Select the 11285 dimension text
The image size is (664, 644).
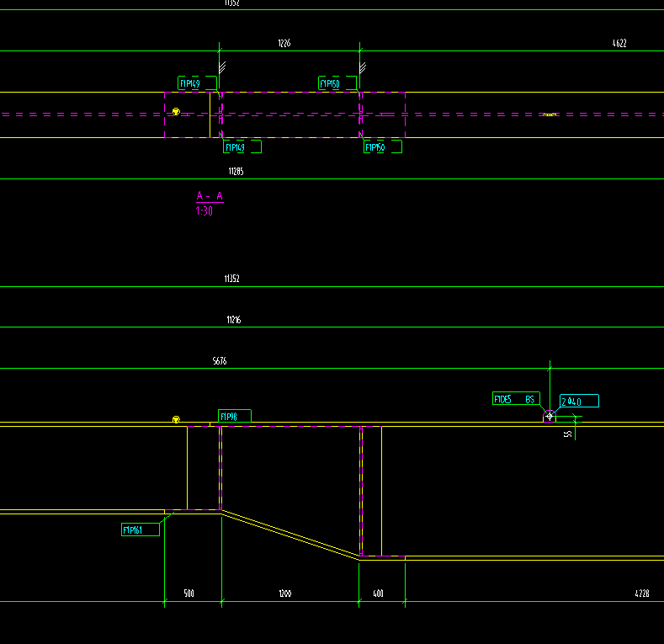235,171
